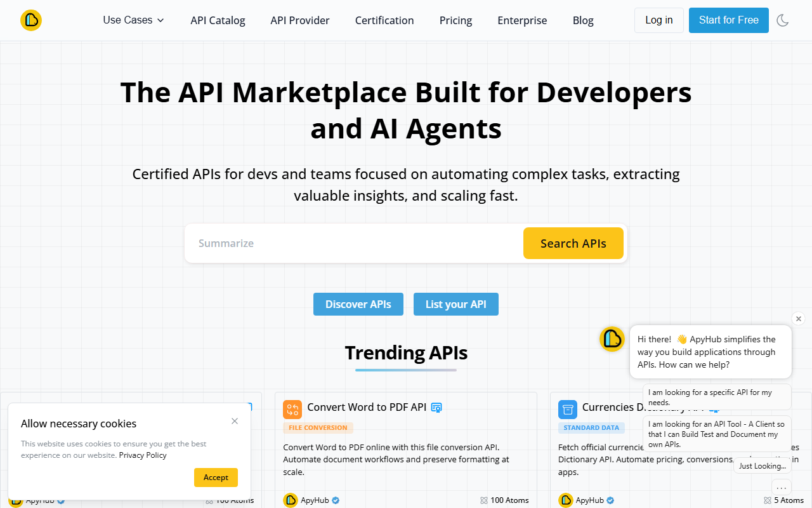
Task: Click the ApyHub chat avatar icon
Action: pos(612,339)
